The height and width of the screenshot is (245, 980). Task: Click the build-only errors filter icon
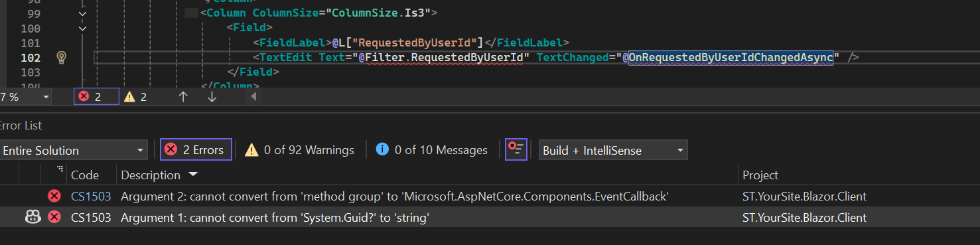click(x=516, y=150)
